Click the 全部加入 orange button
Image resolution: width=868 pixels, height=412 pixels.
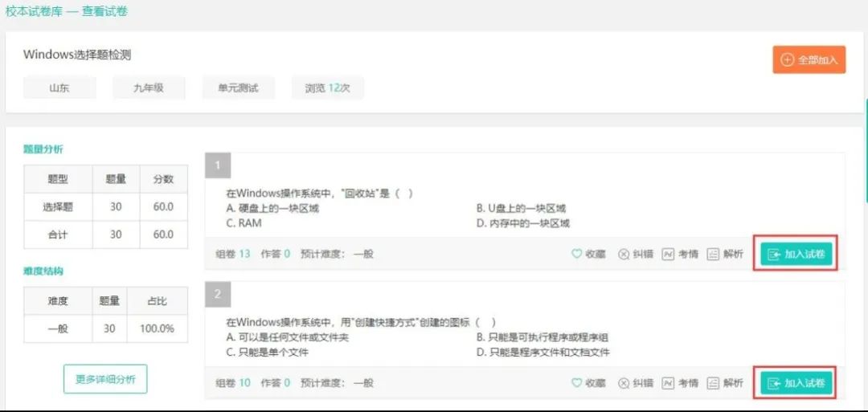(809, 59)
